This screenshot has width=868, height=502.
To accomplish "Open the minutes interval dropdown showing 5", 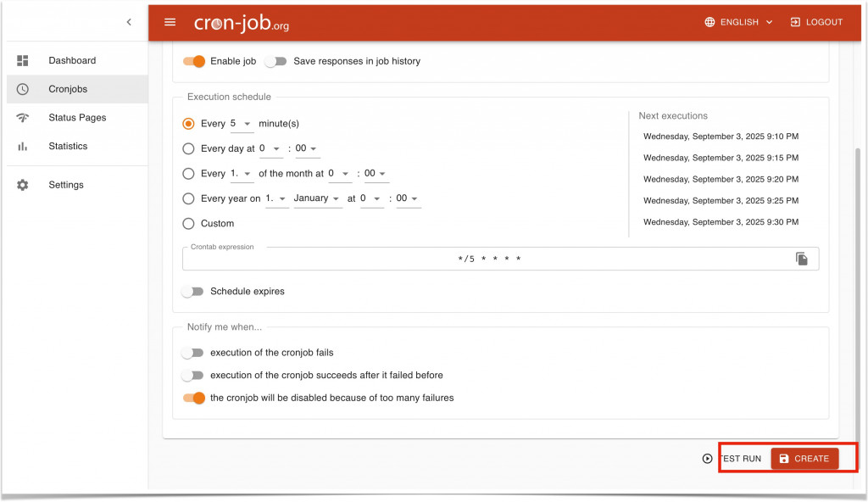I will coord(242,124).
